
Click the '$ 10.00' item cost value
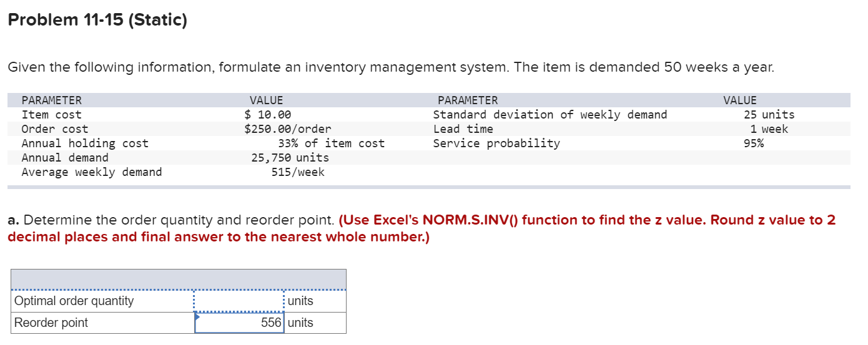click(x=267, y=115)
